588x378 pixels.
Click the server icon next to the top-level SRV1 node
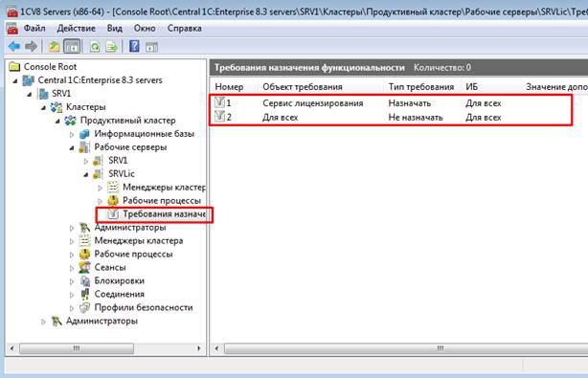click(x=43, y=94)
